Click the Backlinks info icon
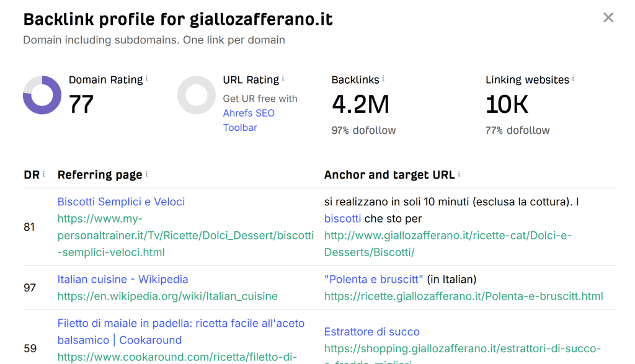Image resolution: width=635 pixels, height=364 pixels. [x=383, y=78]
